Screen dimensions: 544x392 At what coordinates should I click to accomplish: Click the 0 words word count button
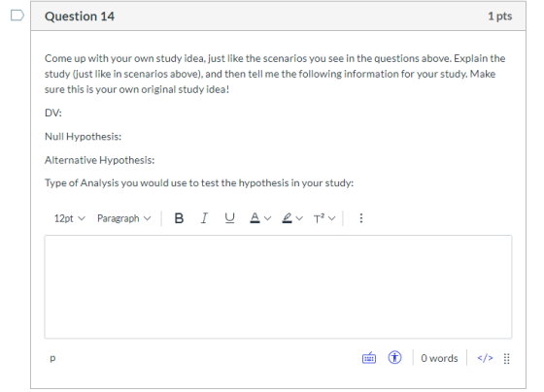439,358
